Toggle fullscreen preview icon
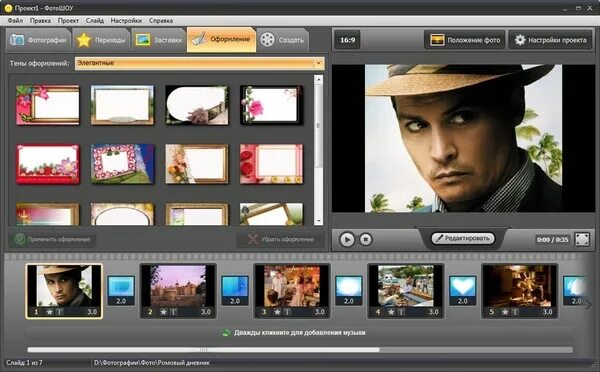Screen dimensions: 600x372 582,240
